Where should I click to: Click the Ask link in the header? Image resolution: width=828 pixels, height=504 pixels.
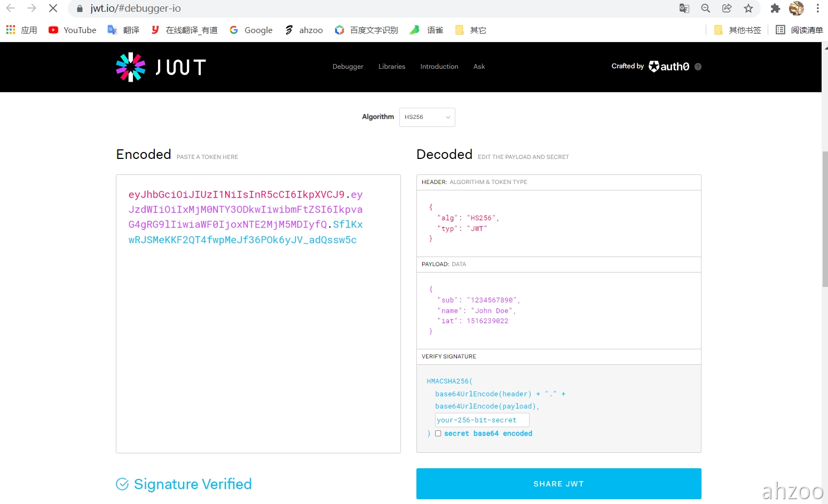479,67
